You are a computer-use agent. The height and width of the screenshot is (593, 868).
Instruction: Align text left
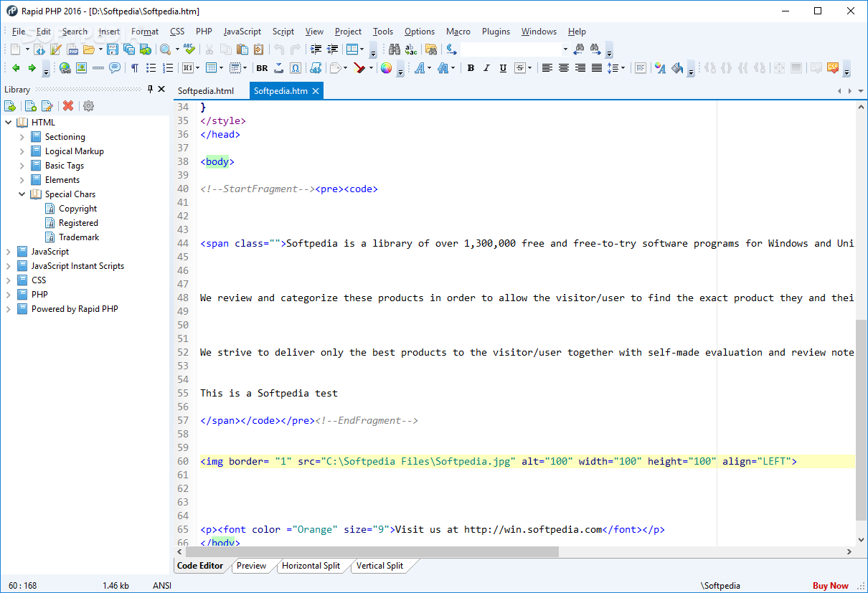click(x=547, y=68)
